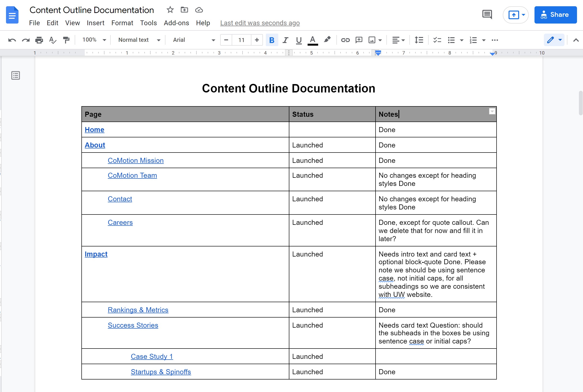The height and width of the screenshot is (392, 583).
Task: Open the Tools menu
Action: (x=148, y=23)
